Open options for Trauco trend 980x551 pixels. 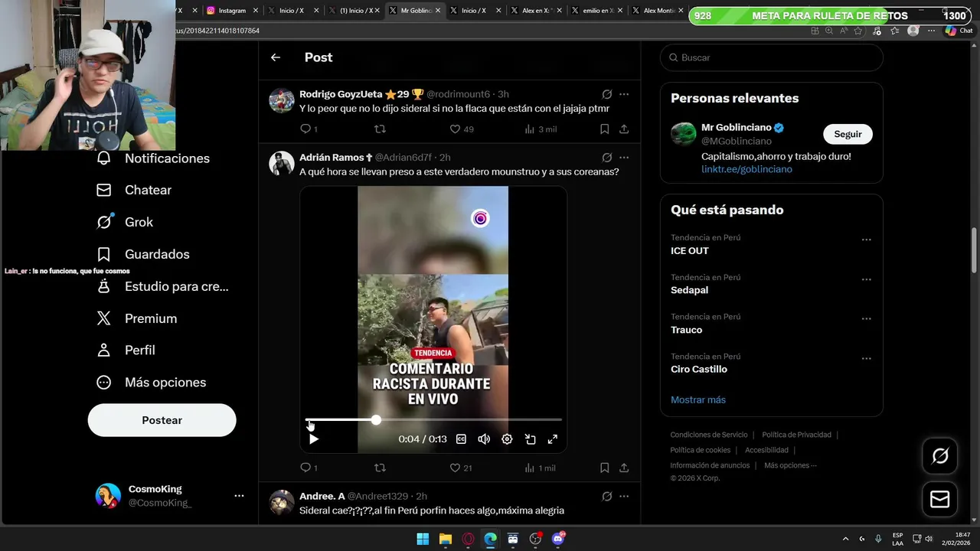coord(867,318)
